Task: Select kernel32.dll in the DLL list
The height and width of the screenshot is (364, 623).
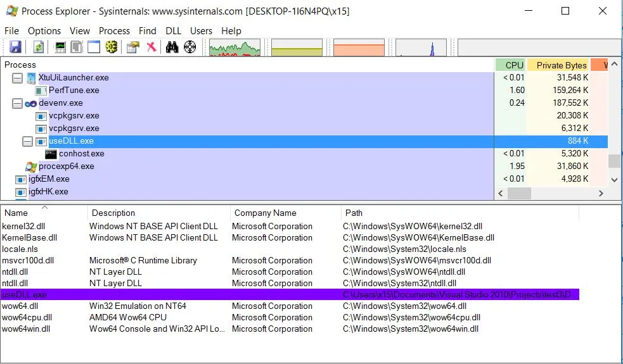Action: [290, 226]
